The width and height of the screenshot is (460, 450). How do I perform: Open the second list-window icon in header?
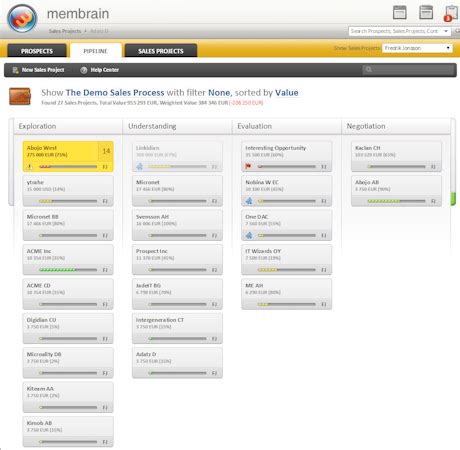click(426, 12)
